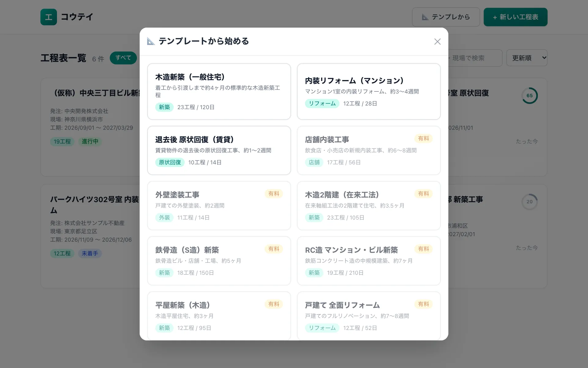Viewport: 588px width, 368px height.
Task: Click the コウテイ logo icon
Action: coord(49,17)
